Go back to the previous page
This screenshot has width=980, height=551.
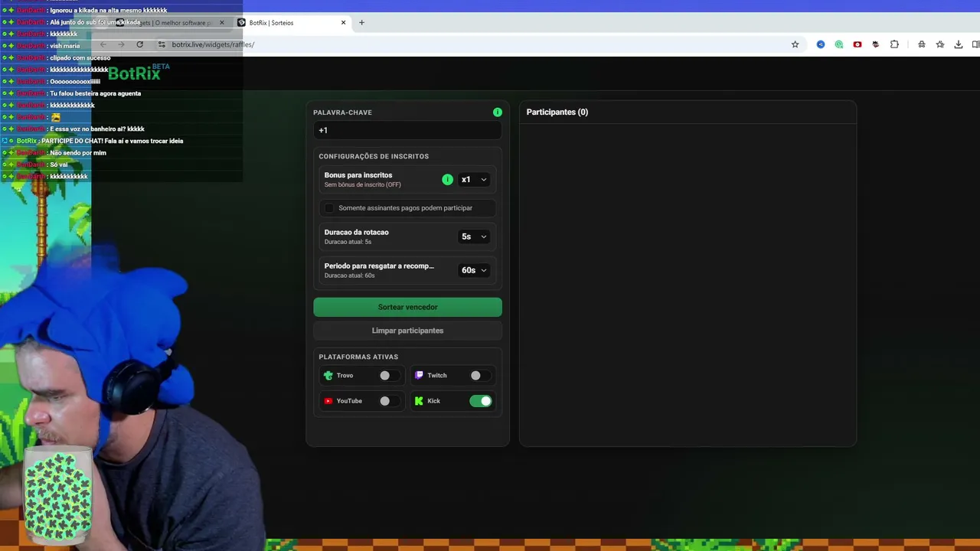click(103, 44)
